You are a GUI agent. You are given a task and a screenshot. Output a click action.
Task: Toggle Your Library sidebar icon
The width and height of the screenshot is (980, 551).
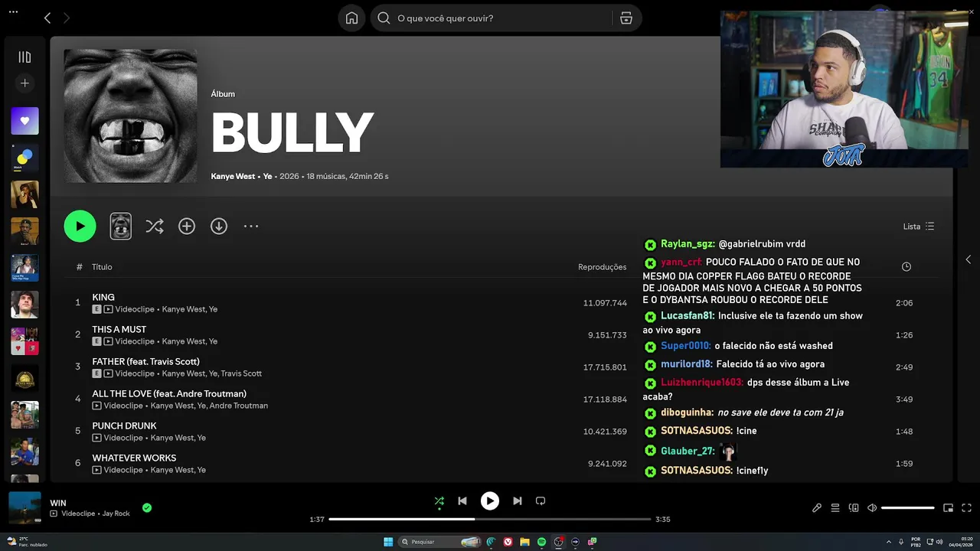(24, 57)
